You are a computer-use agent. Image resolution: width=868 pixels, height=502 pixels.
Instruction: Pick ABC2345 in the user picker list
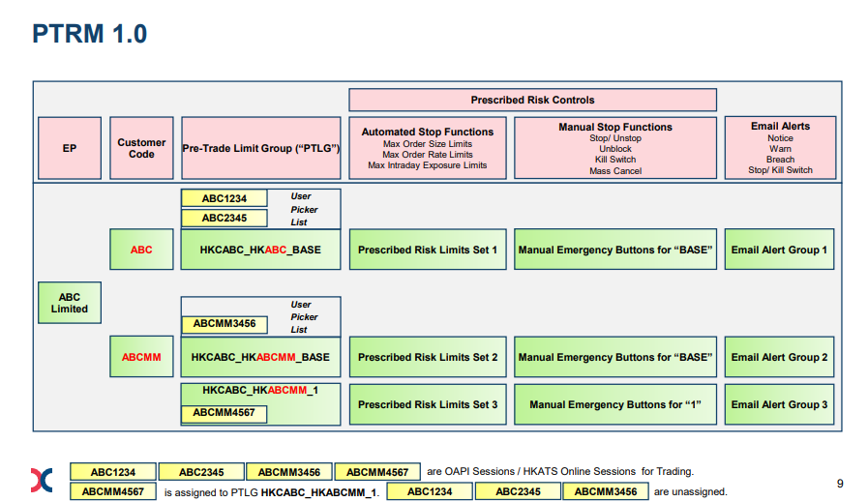tap(224, 218)
